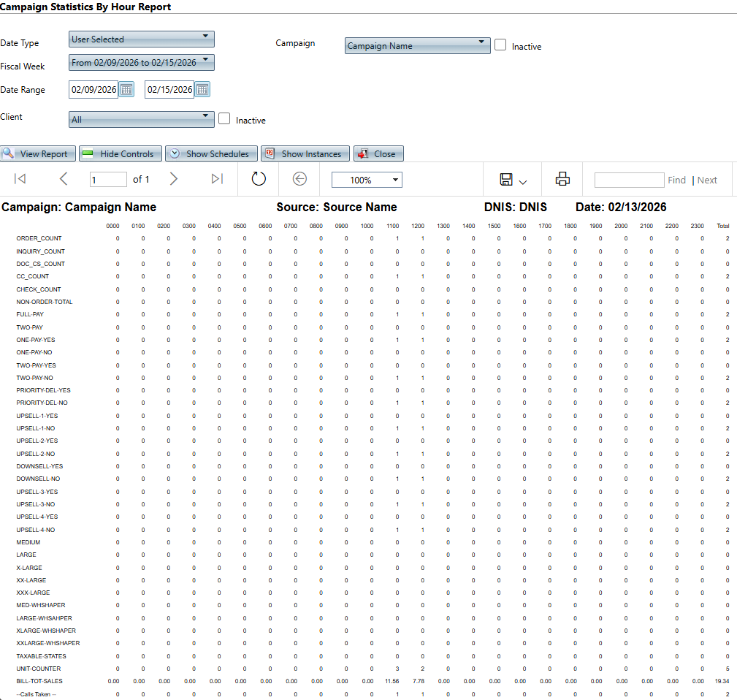Screen dimensions: 737x700
Task: Tick the Client Inactive checkbox
Action: click(x=224, y=118)
